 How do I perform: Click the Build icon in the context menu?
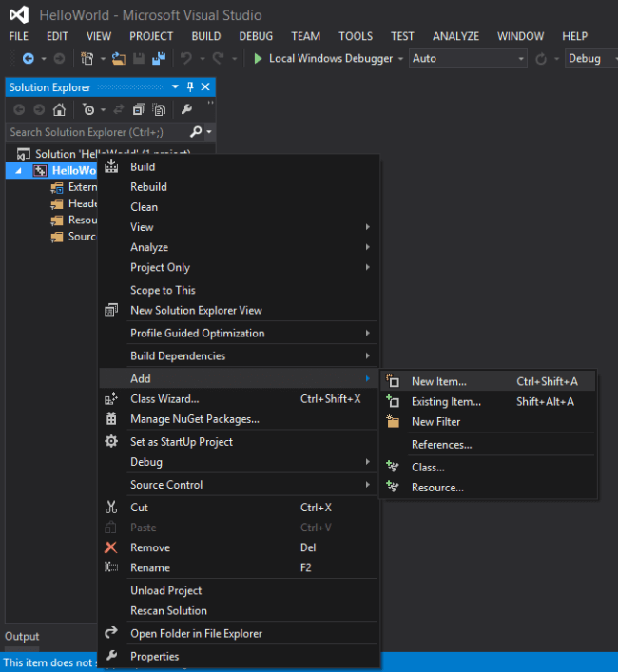[x=111, y=166]
